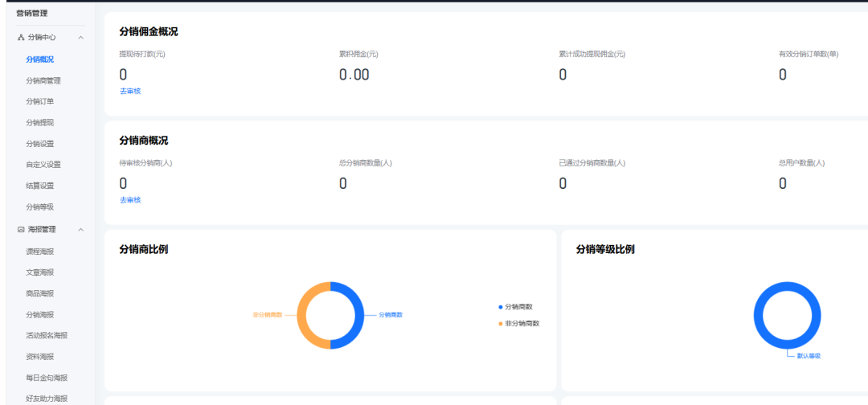Collapse the 分销中心 menu using its chevron

coord(80,38)
